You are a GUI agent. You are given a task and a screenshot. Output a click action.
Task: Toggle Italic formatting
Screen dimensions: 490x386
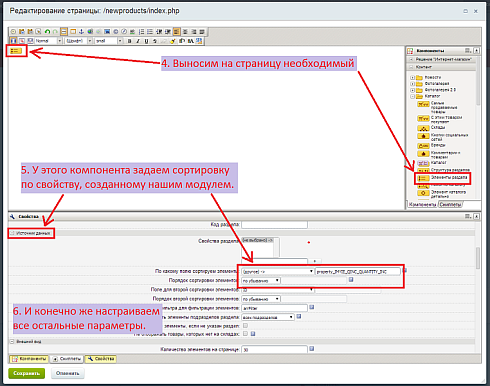point(138,41)
